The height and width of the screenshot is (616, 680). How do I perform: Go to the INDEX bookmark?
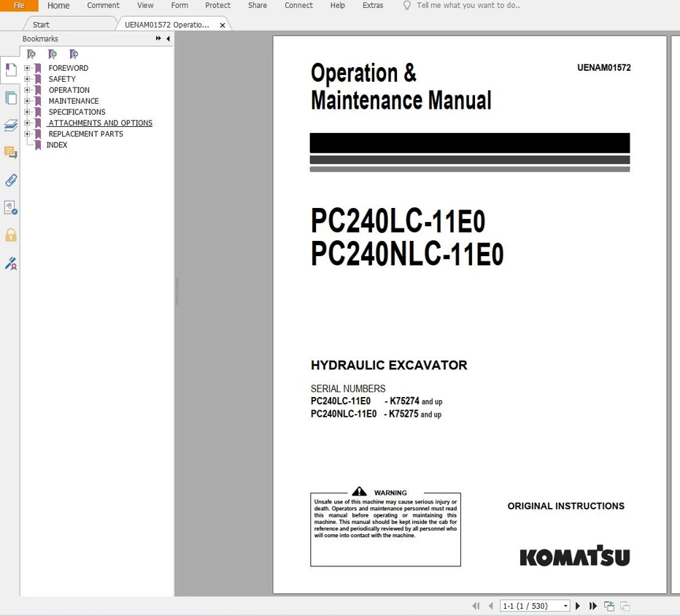coord(57,145)
